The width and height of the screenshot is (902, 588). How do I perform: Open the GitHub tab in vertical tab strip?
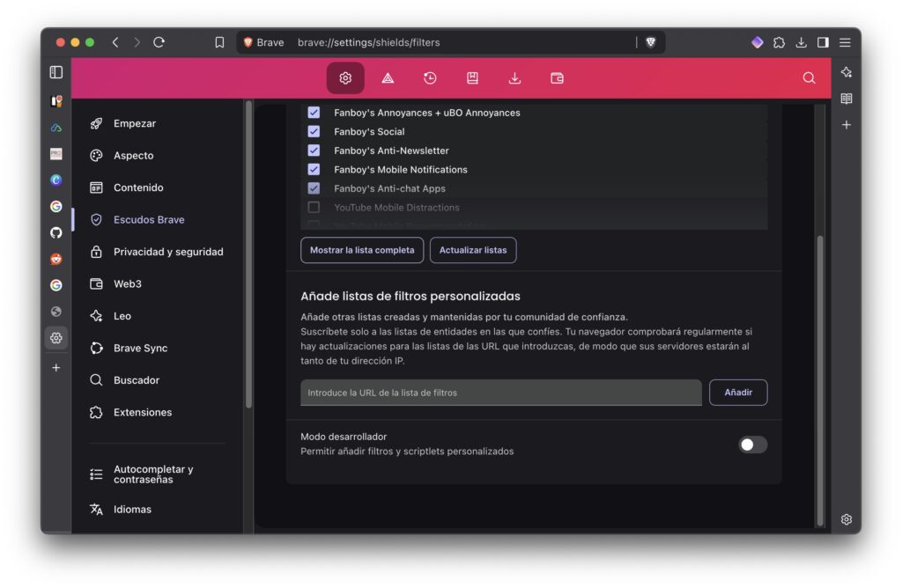(x=56, y=232)
